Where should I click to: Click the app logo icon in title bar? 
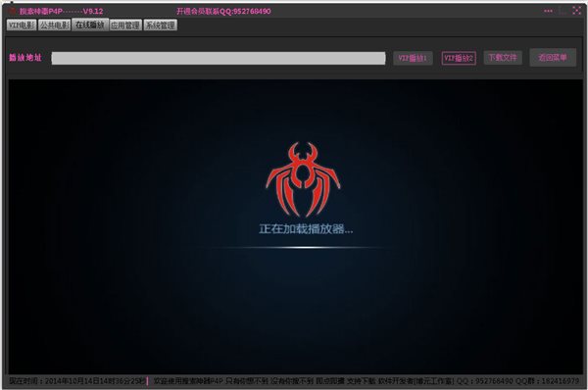pos(13,11)
